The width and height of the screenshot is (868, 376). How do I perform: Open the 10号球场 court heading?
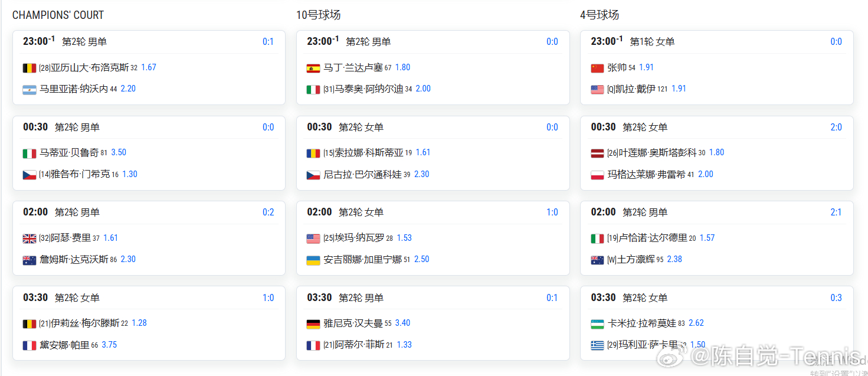click(x=318, y=15)
